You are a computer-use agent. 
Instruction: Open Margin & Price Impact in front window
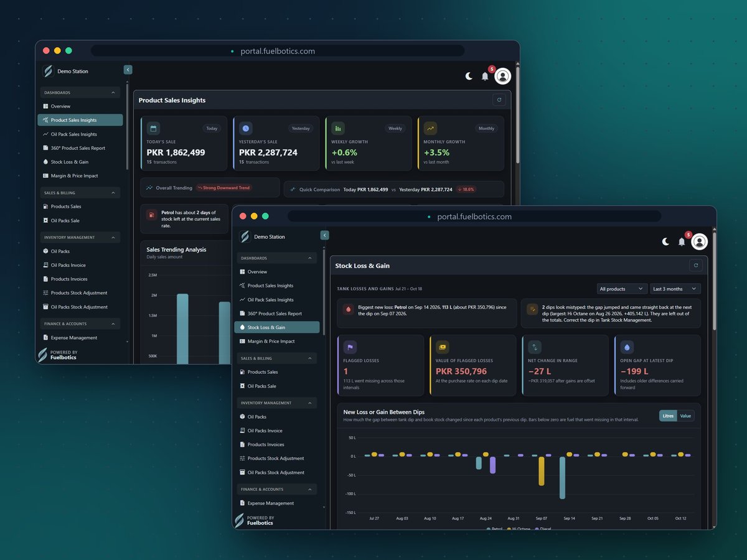pyautogui.click(x=276, y=341)
